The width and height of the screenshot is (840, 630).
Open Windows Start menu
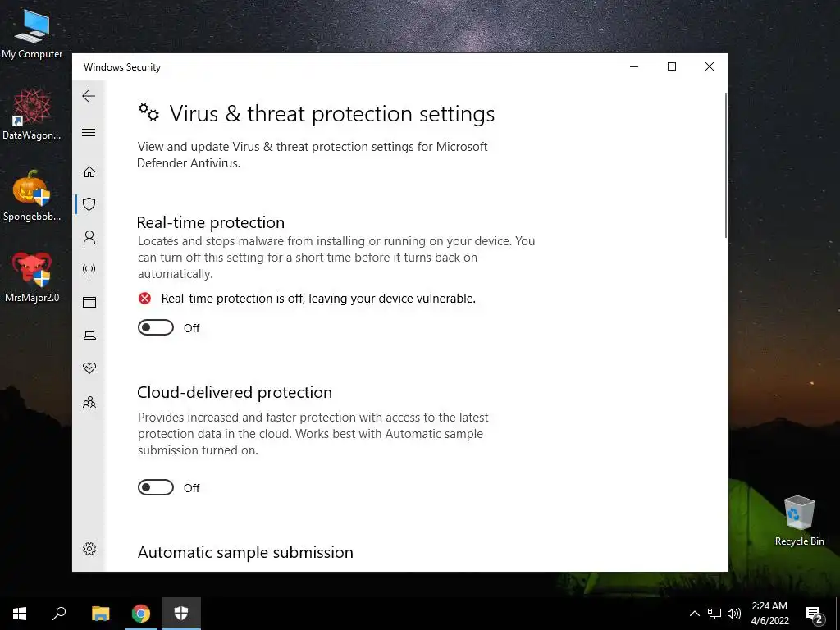coord(20,614)
